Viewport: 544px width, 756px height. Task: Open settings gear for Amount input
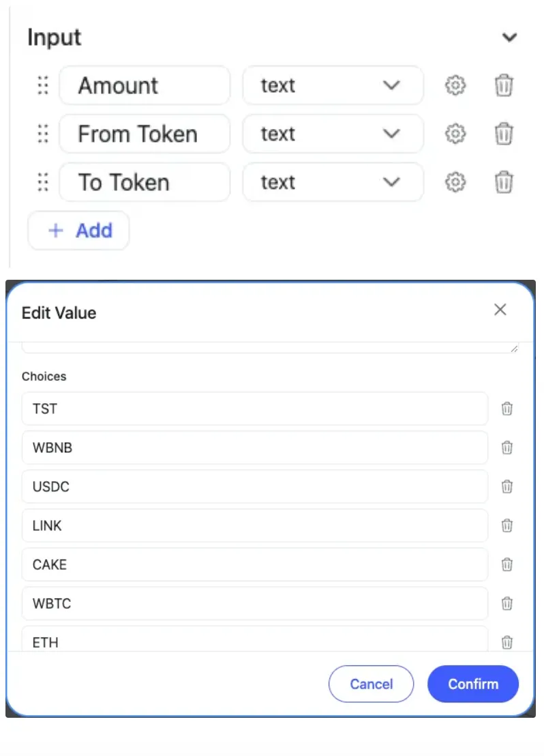point(455,86)
